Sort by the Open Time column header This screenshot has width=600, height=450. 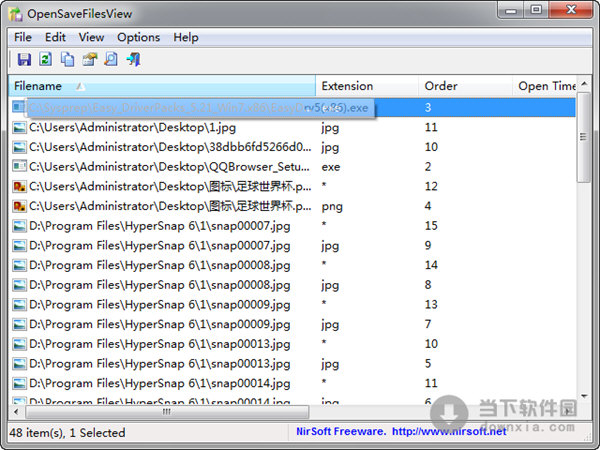(x=545, y=86)
